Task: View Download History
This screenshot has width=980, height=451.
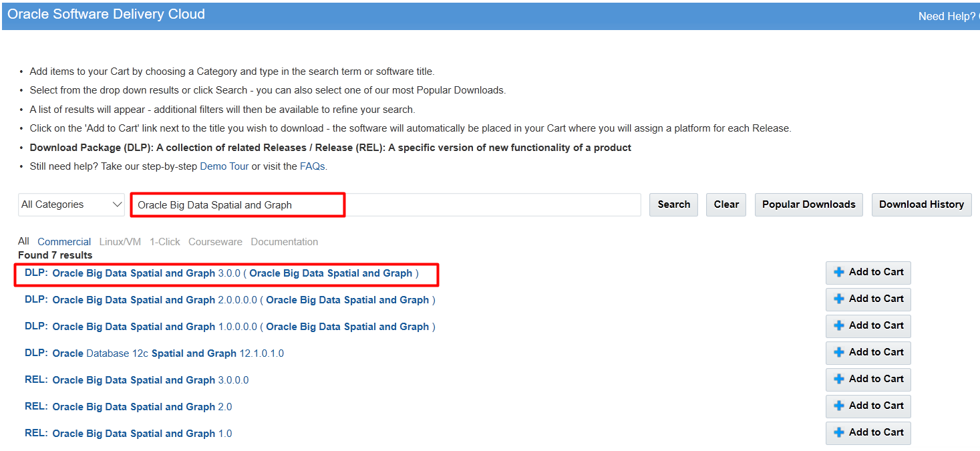Action: 921,204
